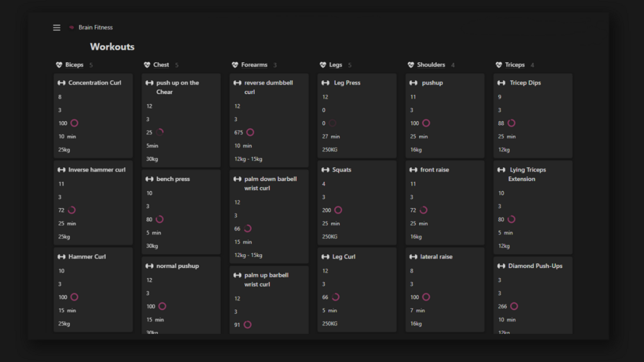Click the Brain Fitness breadcrumb link
Screen dimensions: 644x362
pos(95,28)
